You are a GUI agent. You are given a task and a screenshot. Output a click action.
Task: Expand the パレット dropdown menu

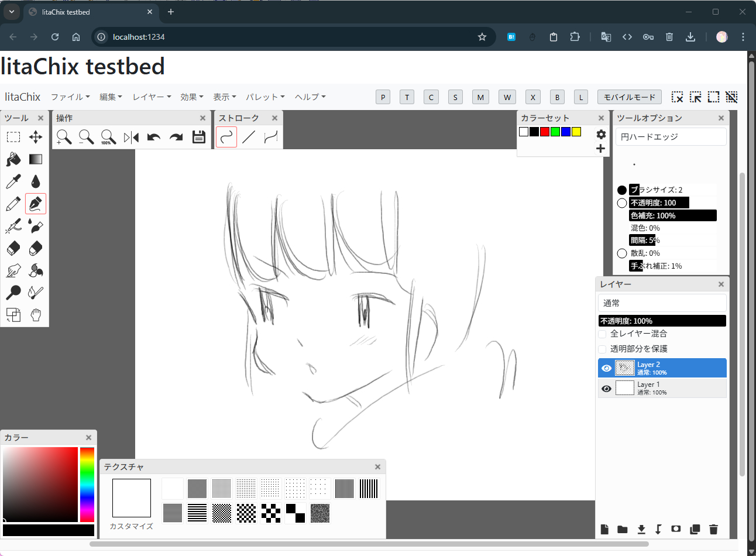pos(265,97)
